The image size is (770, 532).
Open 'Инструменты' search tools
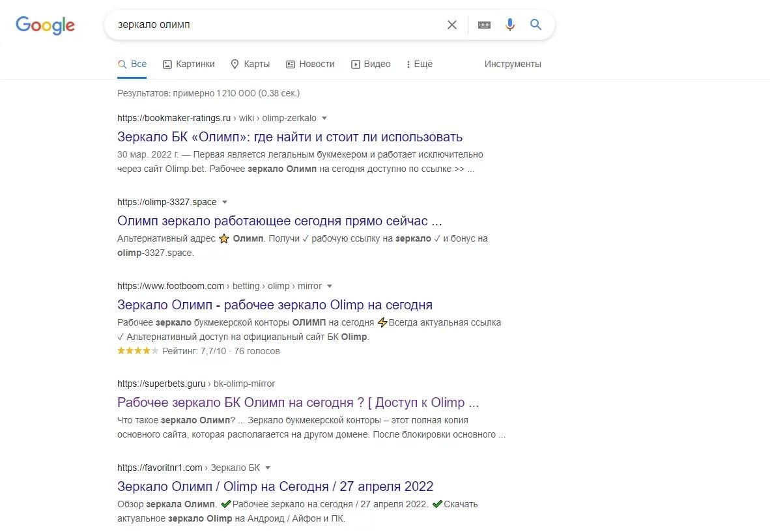pyautogui.click(x=513, y=64)
